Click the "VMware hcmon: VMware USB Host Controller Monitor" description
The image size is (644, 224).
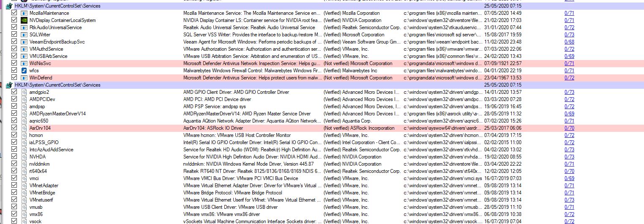(x=237, y=135)
